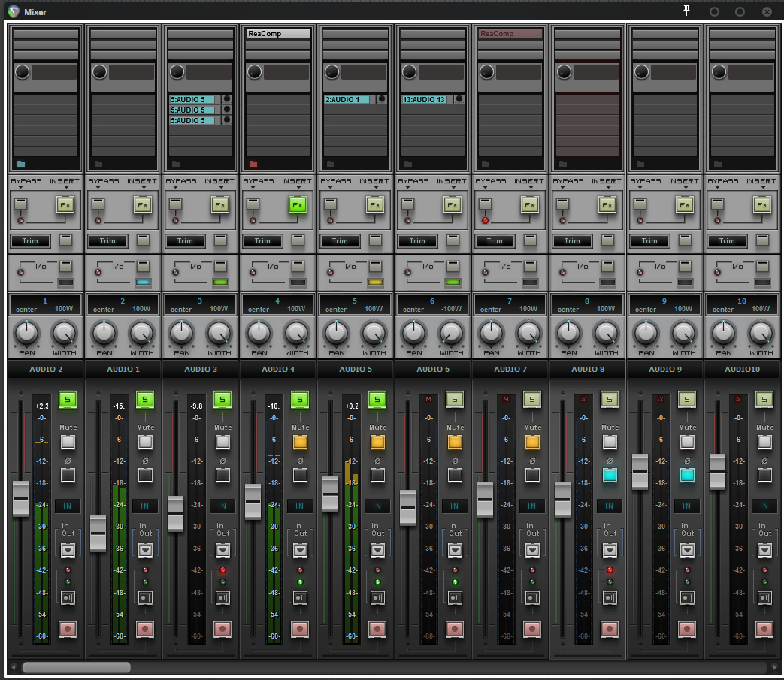The height and width of the screenshot is (680, 784).
Task: Click the red folder icon on the AUDIO 4 strip
Action: click(253, 163)
